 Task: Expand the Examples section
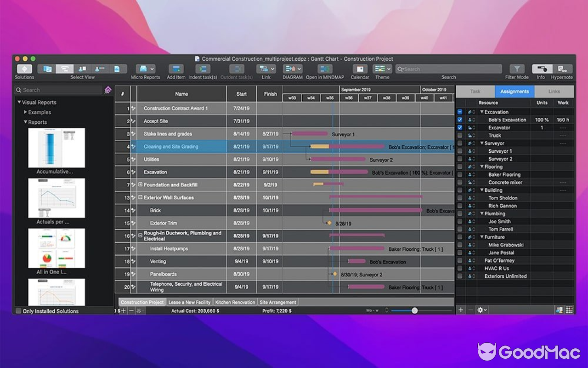pos(26,112)
